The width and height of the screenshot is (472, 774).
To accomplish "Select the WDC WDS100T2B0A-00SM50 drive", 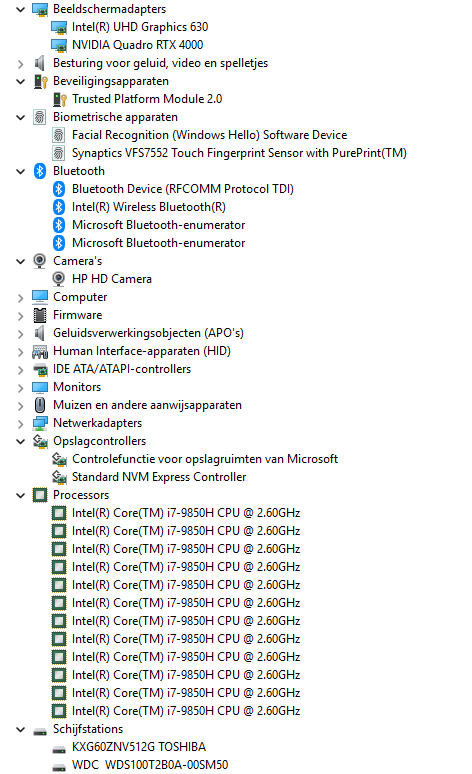I will coord(150,765).
